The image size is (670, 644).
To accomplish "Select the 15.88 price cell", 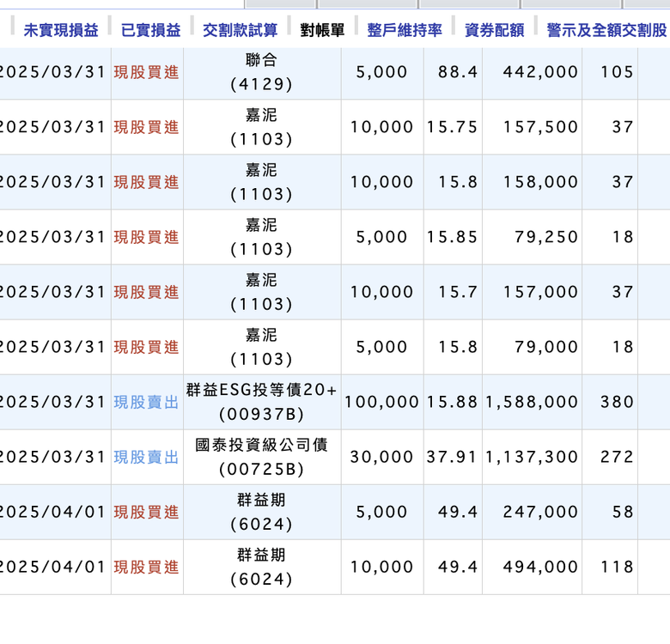I will 452,403.
